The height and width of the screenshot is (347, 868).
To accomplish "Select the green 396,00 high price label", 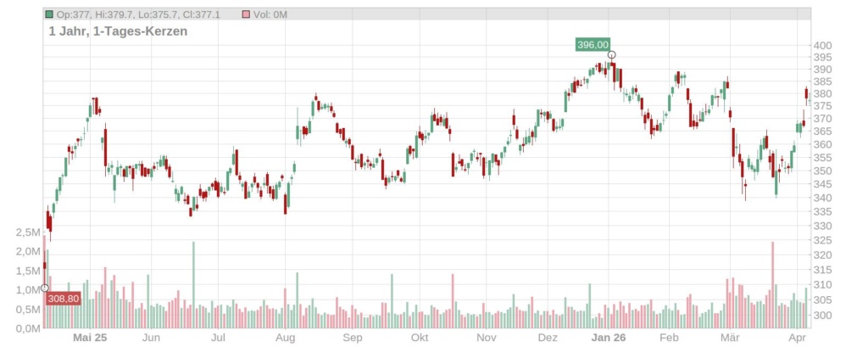I will pos(593,45).
